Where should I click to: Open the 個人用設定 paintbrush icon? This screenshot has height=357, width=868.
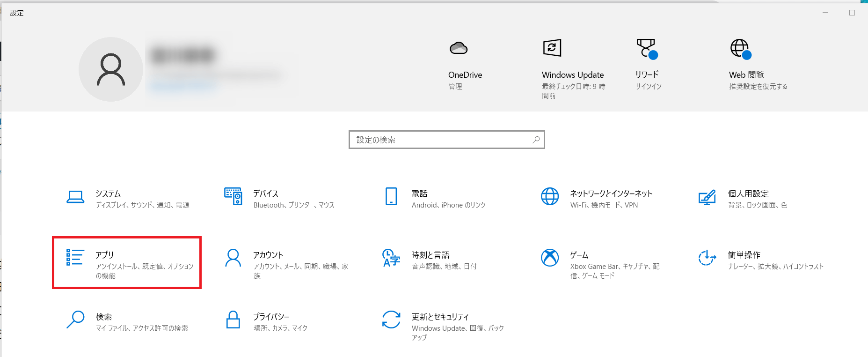[707, 197]
